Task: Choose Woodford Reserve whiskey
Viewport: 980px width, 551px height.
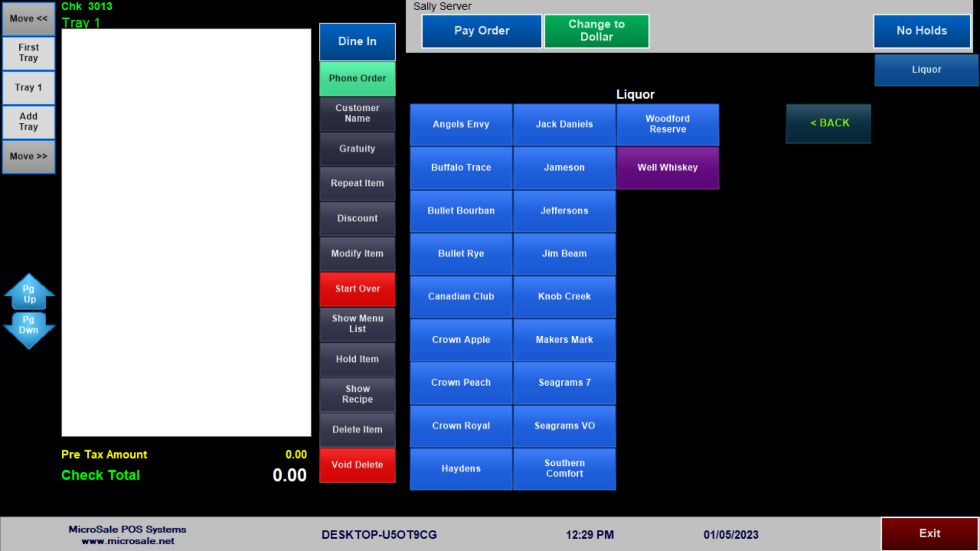Action: click(x=667, y=124)
